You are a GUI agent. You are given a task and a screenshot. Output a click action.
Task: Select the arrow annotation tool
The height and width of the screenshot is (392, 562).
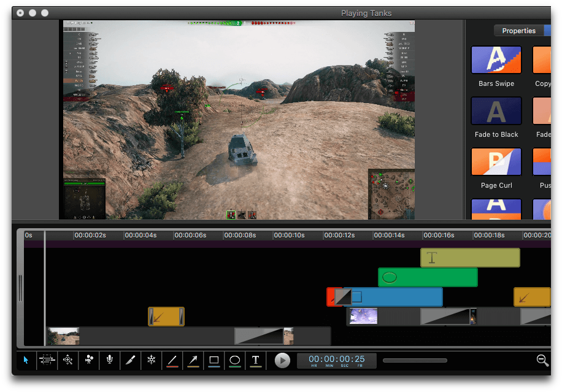click(x=193, y=359)
